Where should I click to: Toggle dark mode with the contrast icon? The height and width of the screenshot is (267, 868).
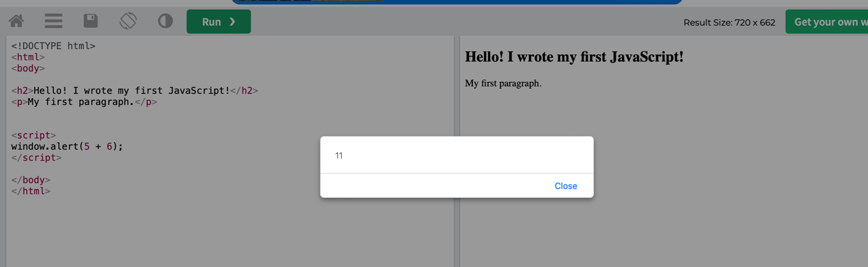pos(165,21)
